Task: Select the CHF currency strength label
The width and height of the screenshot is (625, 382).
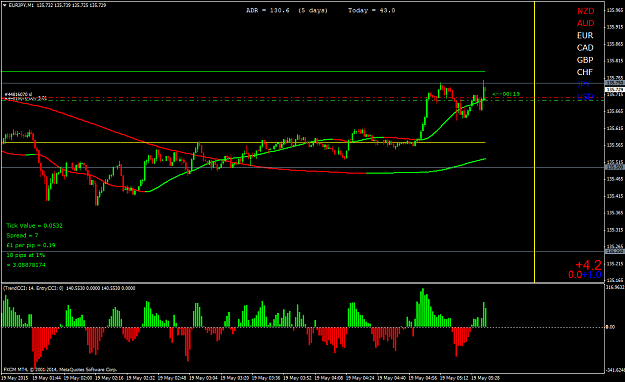Action: (x=585, y=72)
